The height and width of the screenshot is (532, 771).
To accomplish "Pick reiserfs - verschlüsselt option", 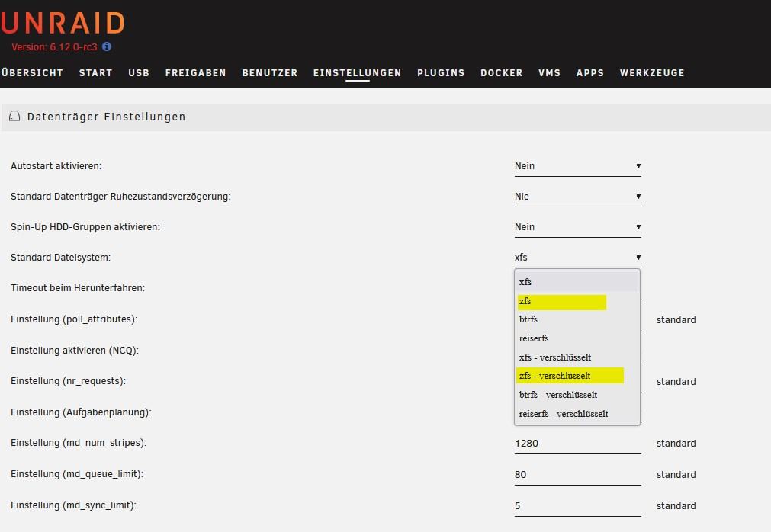I will coord(577,414).
